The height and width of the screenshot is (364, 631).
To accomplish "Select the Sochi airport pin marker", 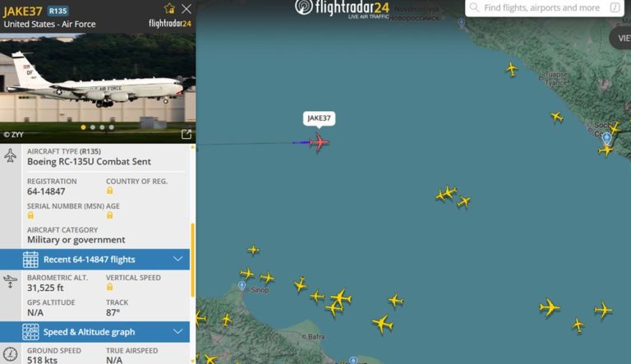I will click(x=606, y=139).
